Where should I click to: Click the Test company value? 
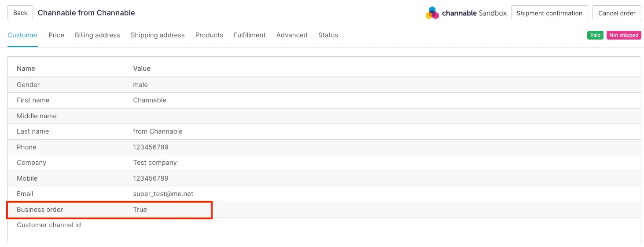coord(155,163)
